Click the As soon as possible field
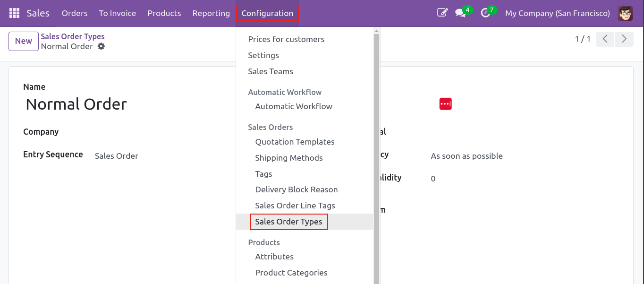 466,156
